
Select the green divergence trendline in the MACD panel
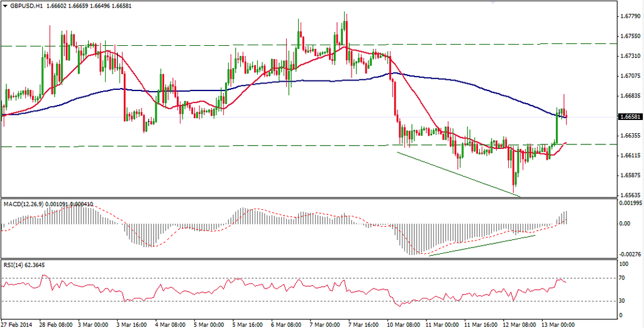click(x=482, y=246)
